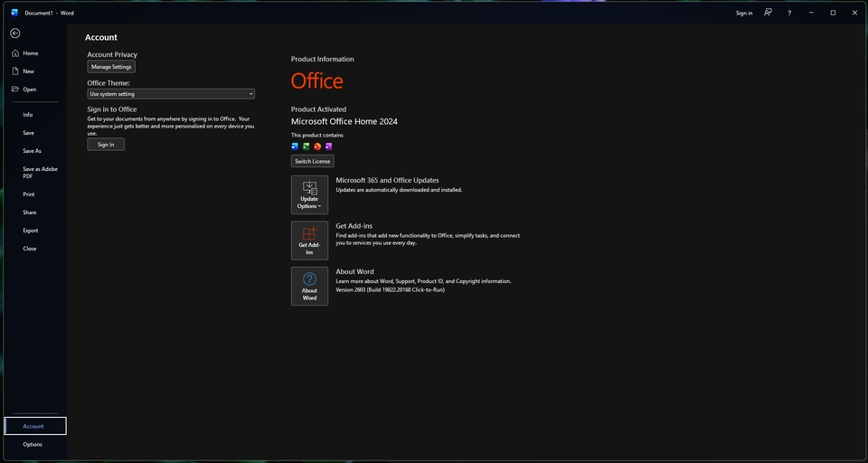Click the Home icon in the sidebar
The image size is (868, 463).
point(15,53)
